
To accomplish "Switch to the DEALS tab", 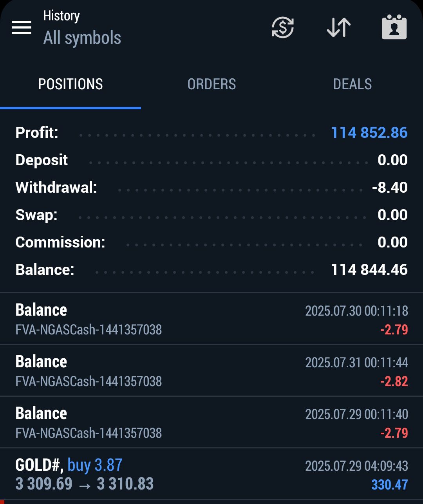I will pyautogui.click(x=352, y=84).
